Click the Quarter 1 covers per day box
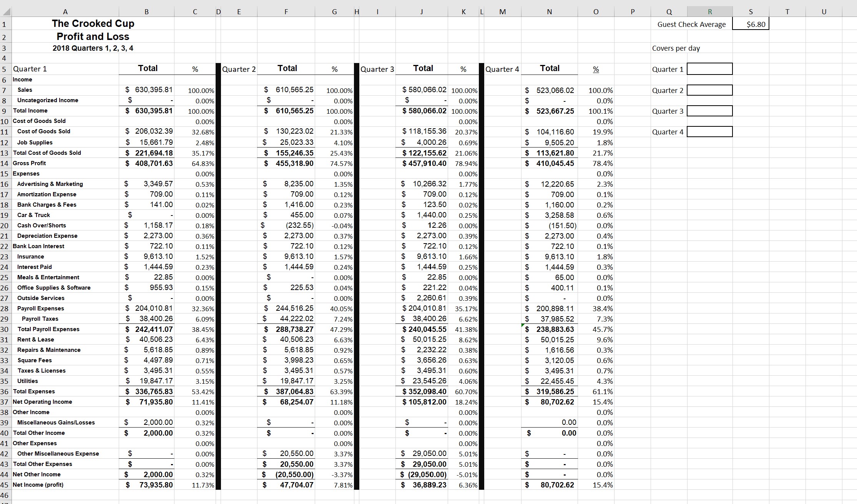 tap(709, 69)
